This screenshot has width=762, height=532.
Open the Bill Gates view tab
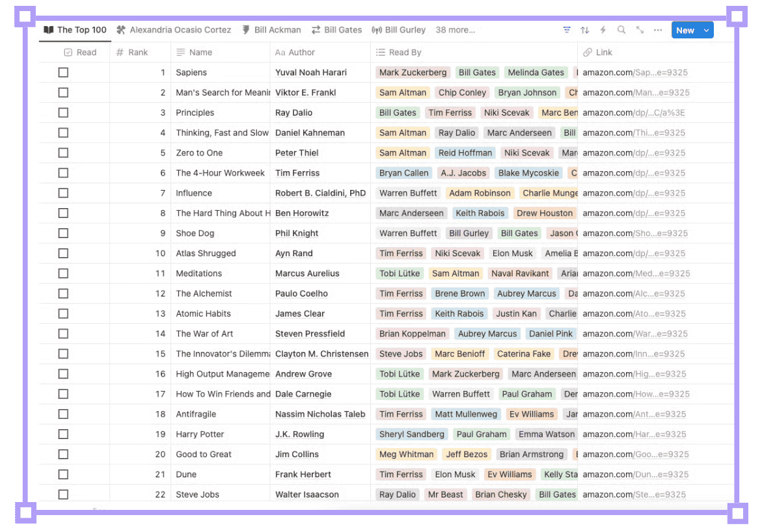(337, 30)
